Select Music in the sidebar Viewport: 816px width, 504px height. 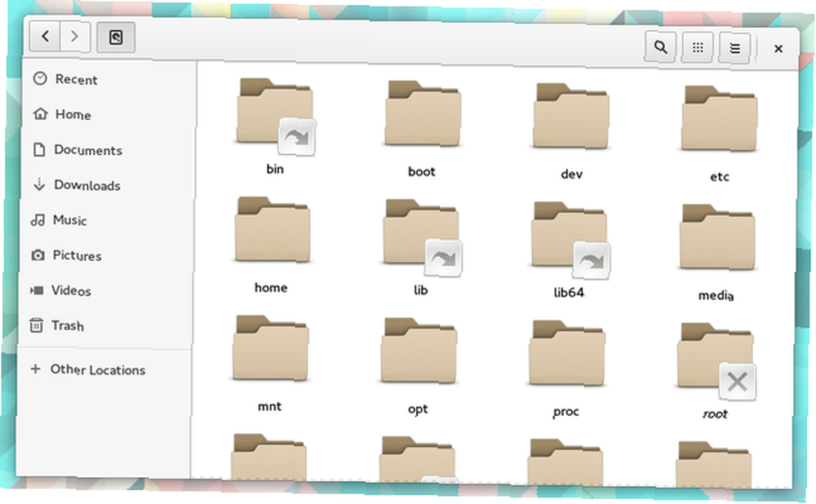click(x=104, y=220)
